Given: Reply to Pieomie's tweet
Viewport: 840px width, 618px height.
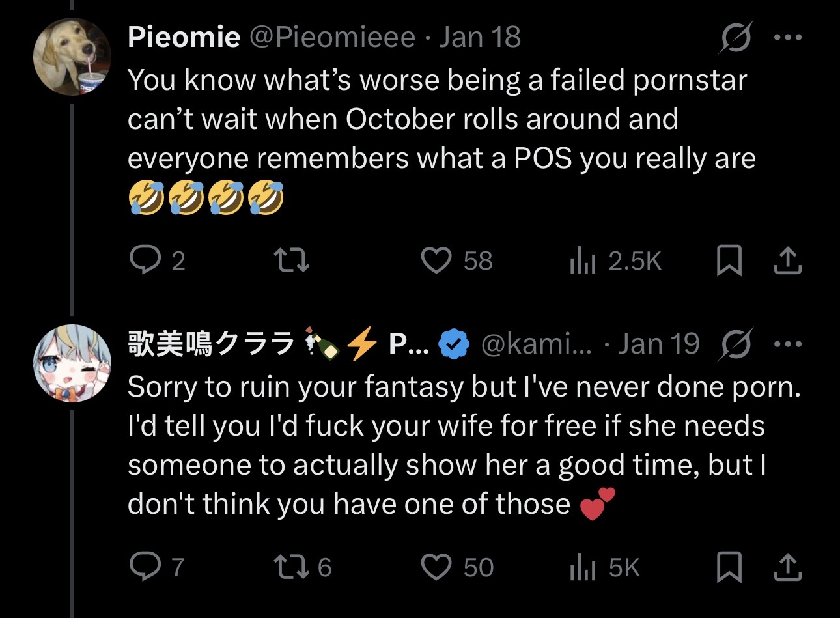Looking at the screenshot, I should tap(157, 261).
